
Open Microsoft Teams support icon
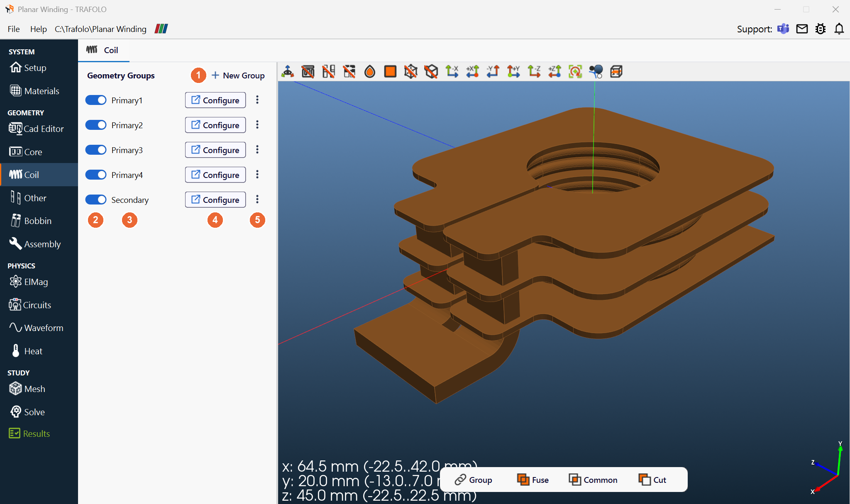pyautogui.click(x=783, y=29)
